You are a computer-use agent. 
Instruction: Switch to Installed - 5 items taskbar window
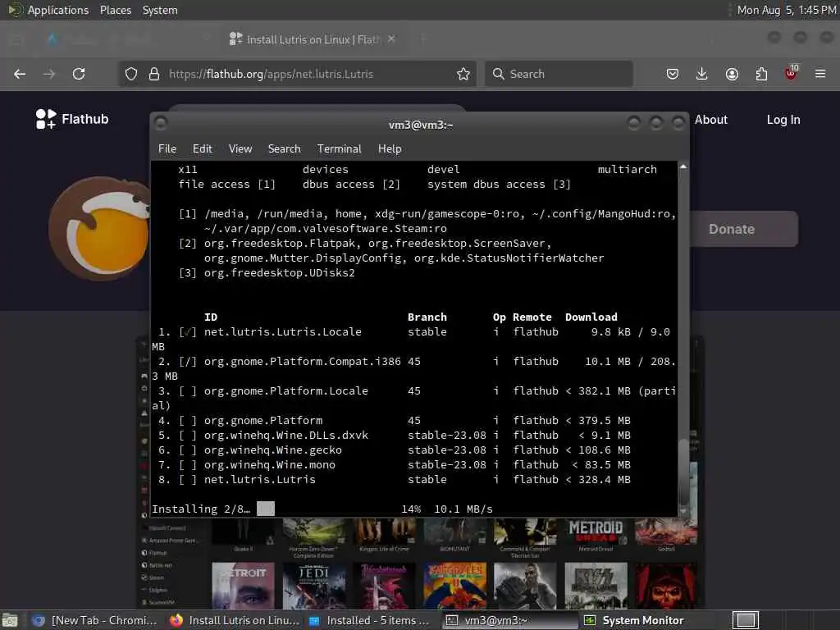(370, 620)
